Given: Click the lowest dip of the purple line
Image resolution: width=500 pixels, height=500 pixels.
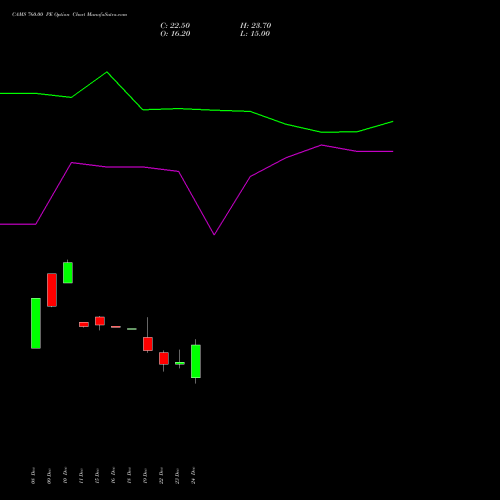Looking at the screenshot, I should (x=214, y=234).
